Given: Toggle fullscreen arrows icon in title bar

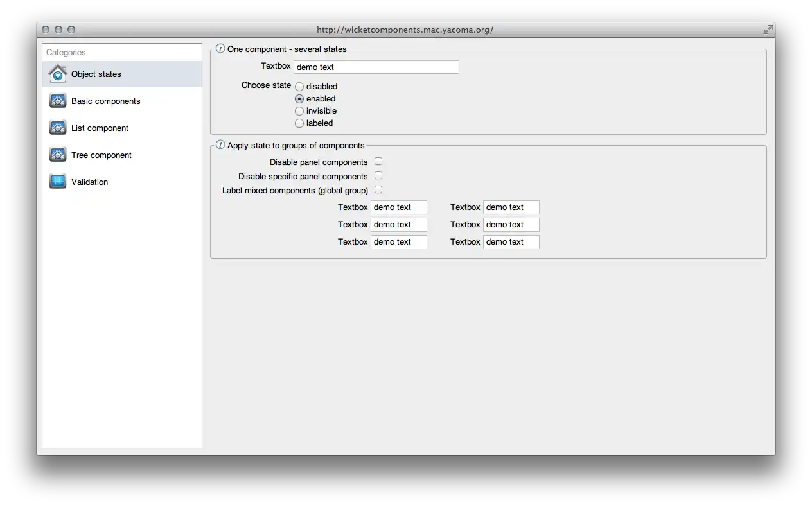Looking at the screenshot, I should [x=768, y=30].
